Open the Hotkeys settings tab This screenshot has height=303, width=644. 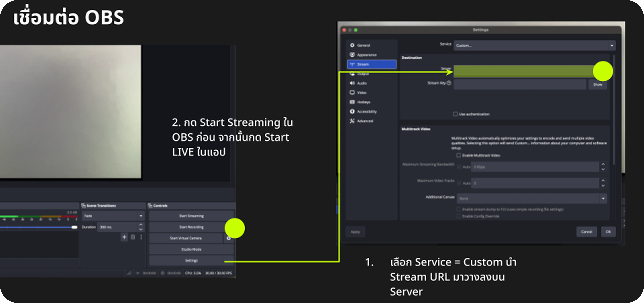tap(372, 102)
